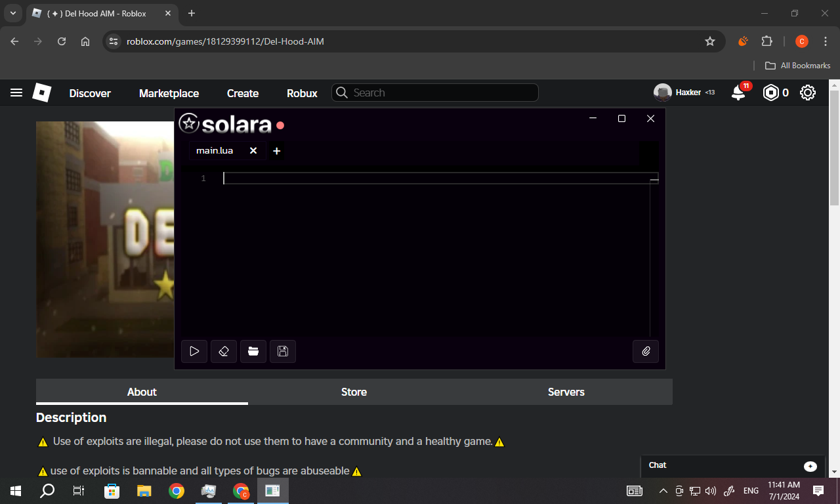Open the Chrome extensions puzzle icon
Image resolution: width=840 pixels, height=504 pixels.
(x=766, y=41)
